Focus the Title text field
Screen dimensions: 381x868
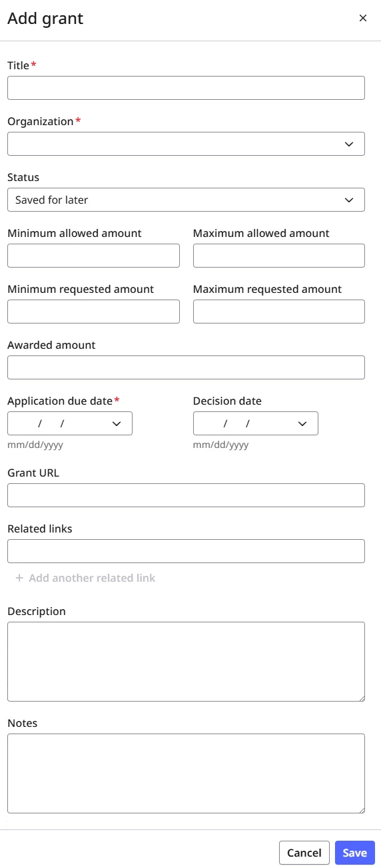(186, 88)
